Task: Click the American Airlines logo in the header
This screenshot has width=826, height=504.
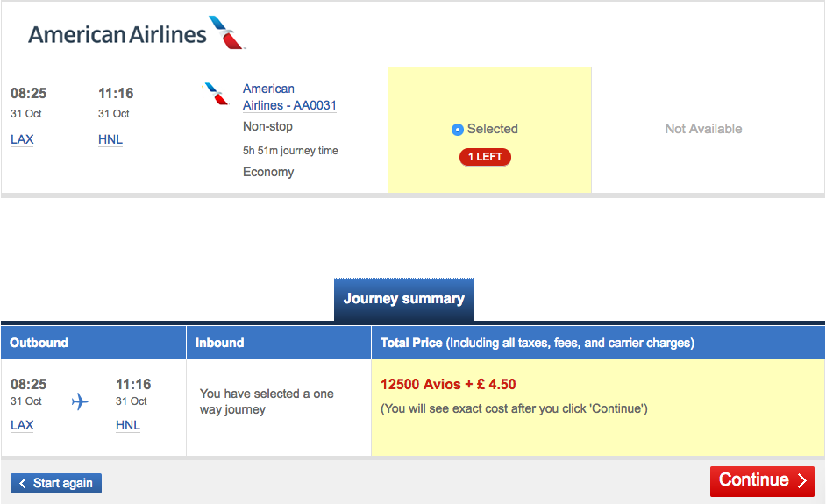Action: 137,33
